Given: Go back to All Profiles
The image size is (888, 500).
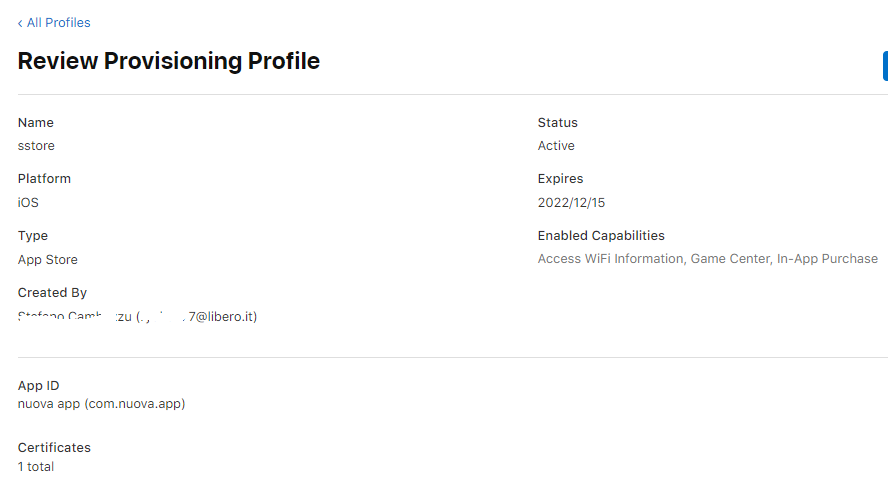Looking at the screenshot, I should tap(58, 23).
